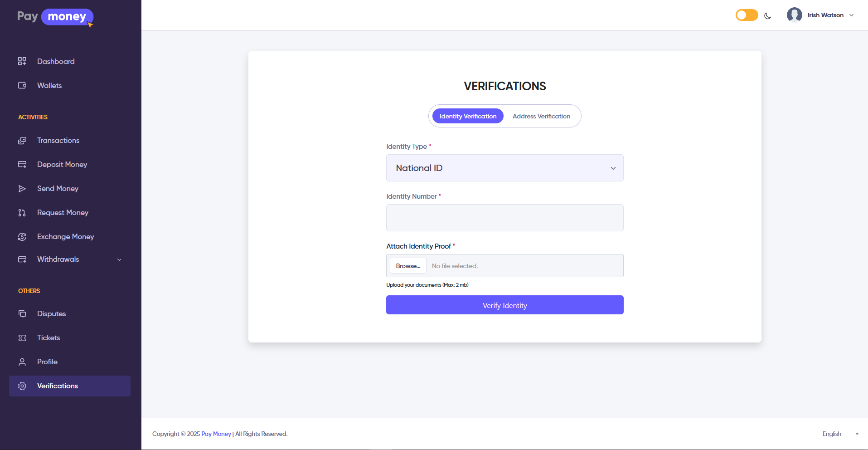Expand the Withdrawals submenu
This screenshot has height=450, width=868.
click(x=119, y=259)
